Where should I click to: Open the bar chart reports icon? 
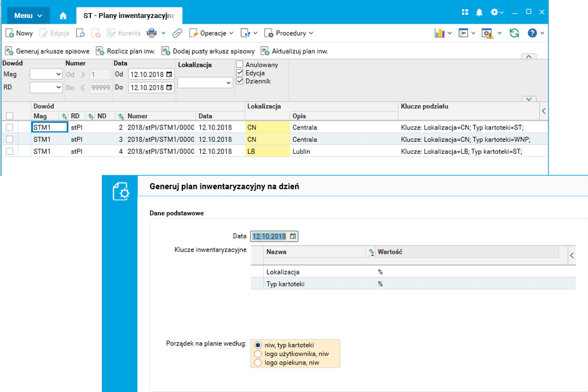(x=439, y=33)
